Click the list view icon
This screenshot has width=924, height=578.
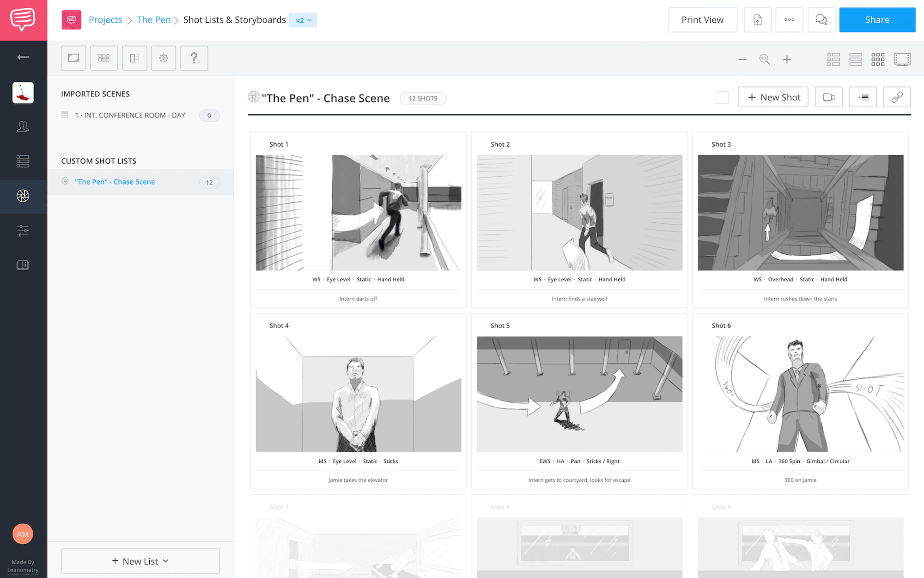pos(856,59)
